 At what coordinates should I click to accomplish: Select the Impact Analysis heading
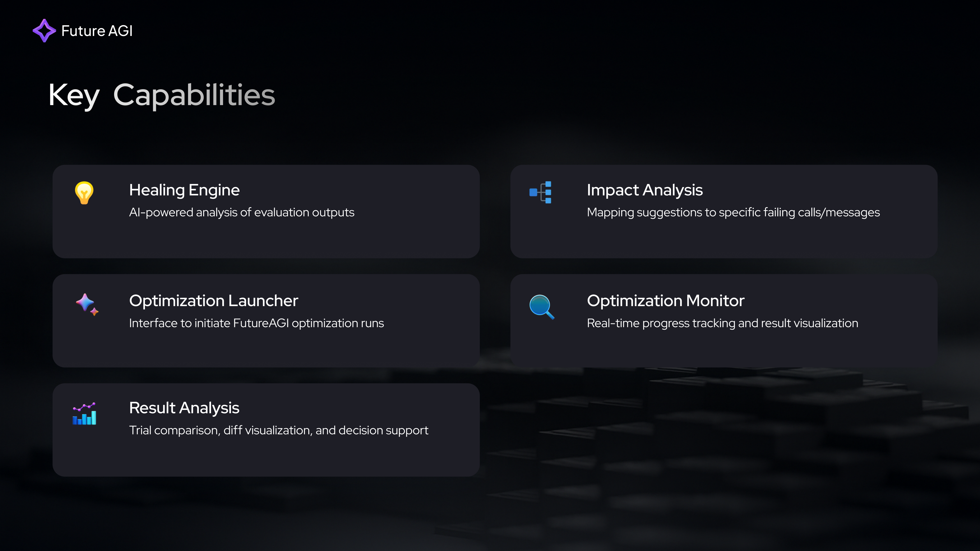click(644, 190)
